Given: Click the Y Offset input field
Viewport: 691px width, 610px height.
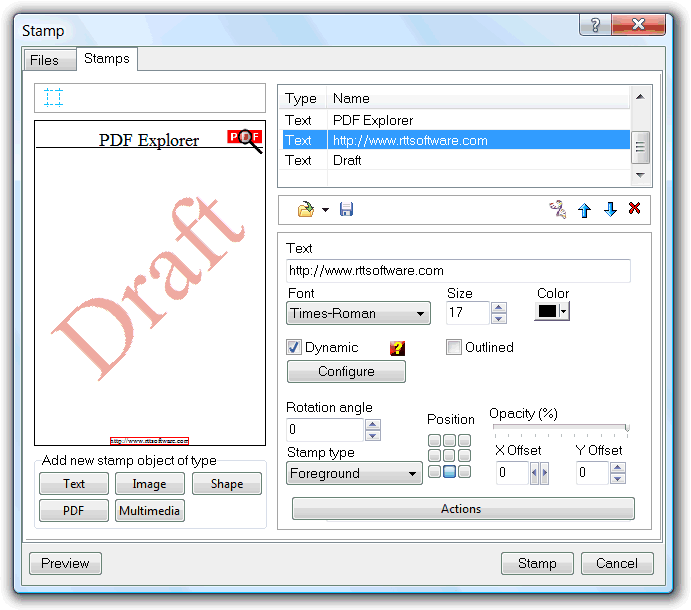Looking at the screenshot, I should pyautogui.click(x=593, y=473).
